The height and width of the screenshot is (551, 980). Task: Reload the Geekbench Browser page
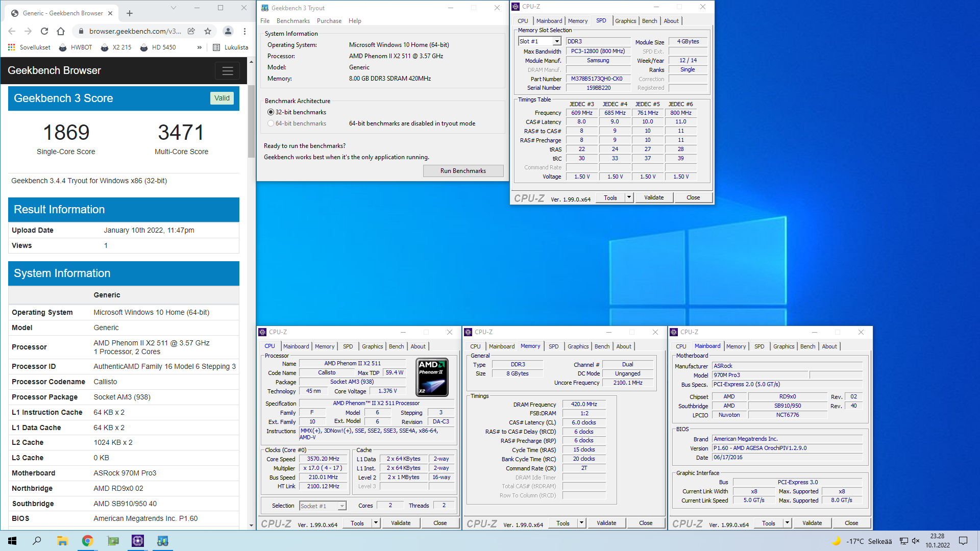[x=44, y=31]
